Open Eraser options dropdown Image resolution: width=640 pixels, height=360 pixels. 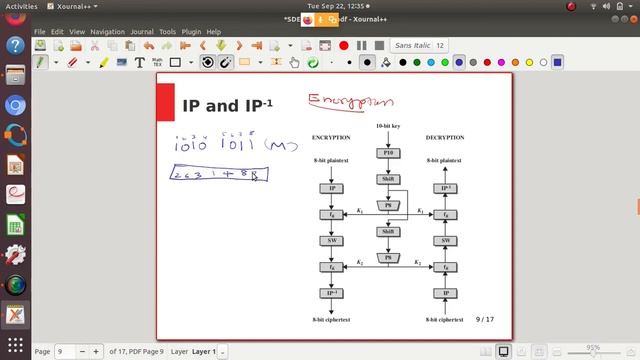(88, 62)
